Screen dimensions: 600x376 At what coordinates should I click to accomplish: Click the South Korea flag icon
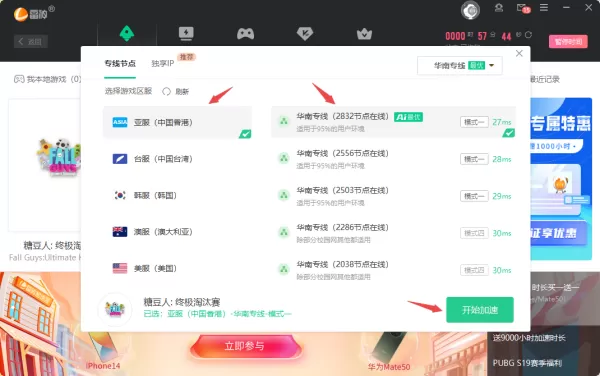[120, 195]
